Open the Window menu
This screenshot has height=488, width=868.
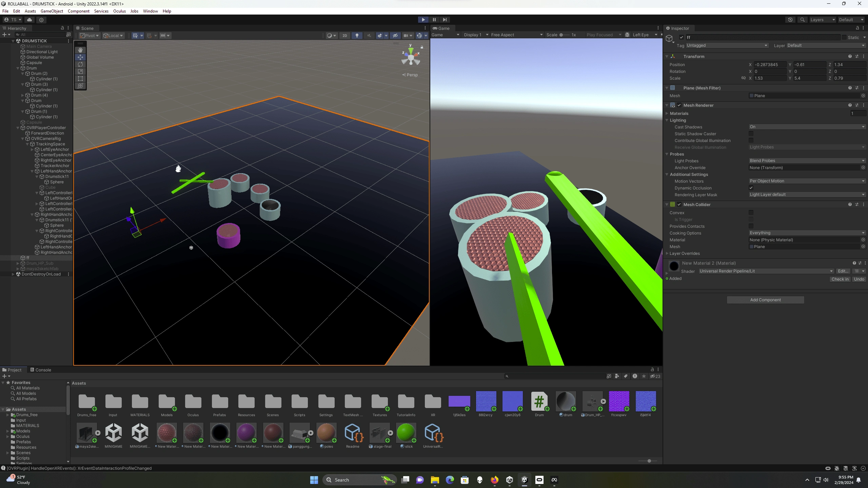(x=150, y=11)
